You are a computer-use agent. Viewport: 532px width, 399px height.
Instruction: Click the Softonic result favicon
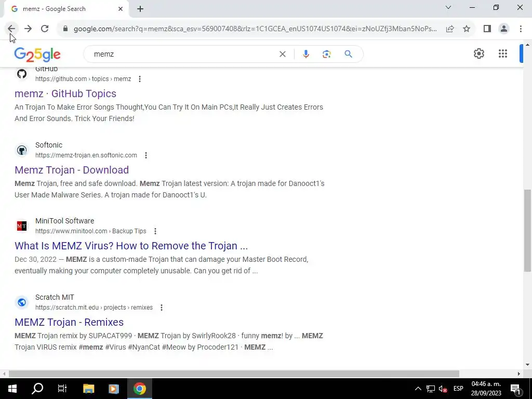22,150
